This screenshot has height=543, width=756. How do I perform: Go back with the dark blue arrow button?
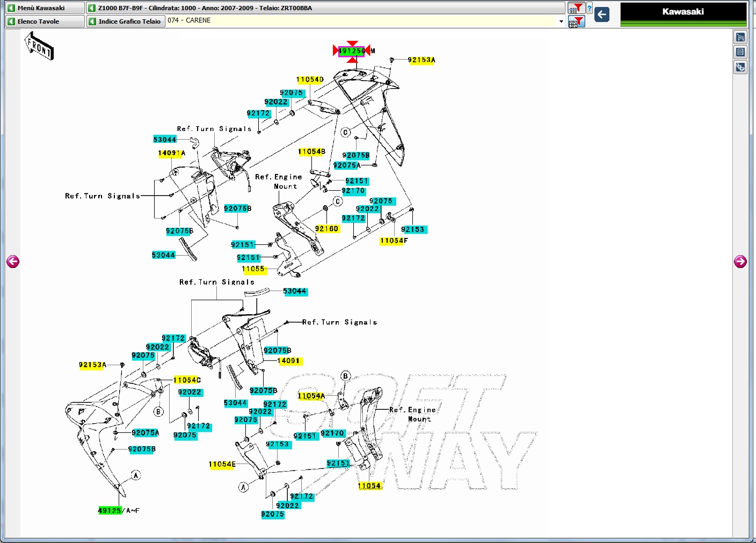pyautogui.click(x=602, y=15)
